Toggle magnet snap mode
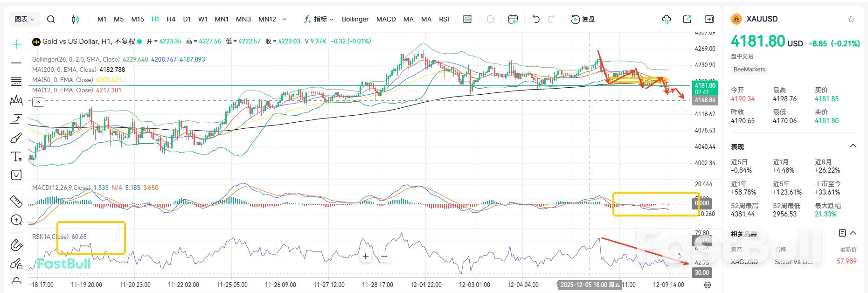Viewport: 868px width, 293px height. pos(16,245)
